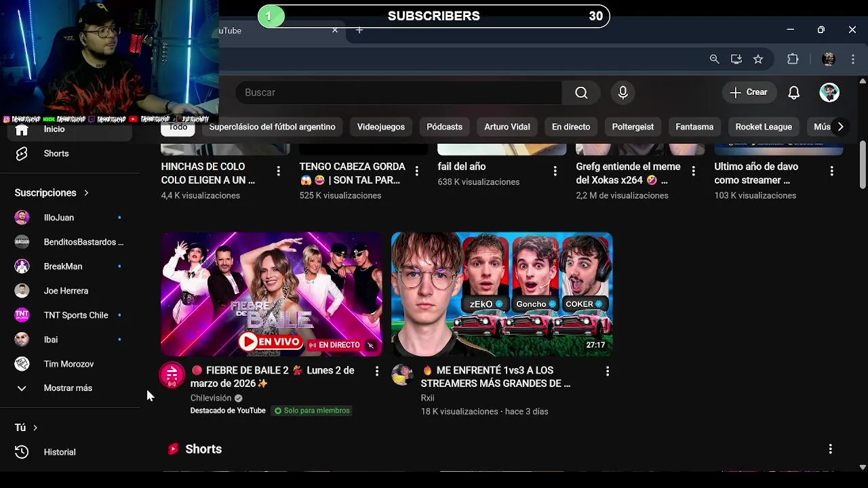Open the notifications bell
This screenshot has width=868, height=488.
tap(794, 93)
